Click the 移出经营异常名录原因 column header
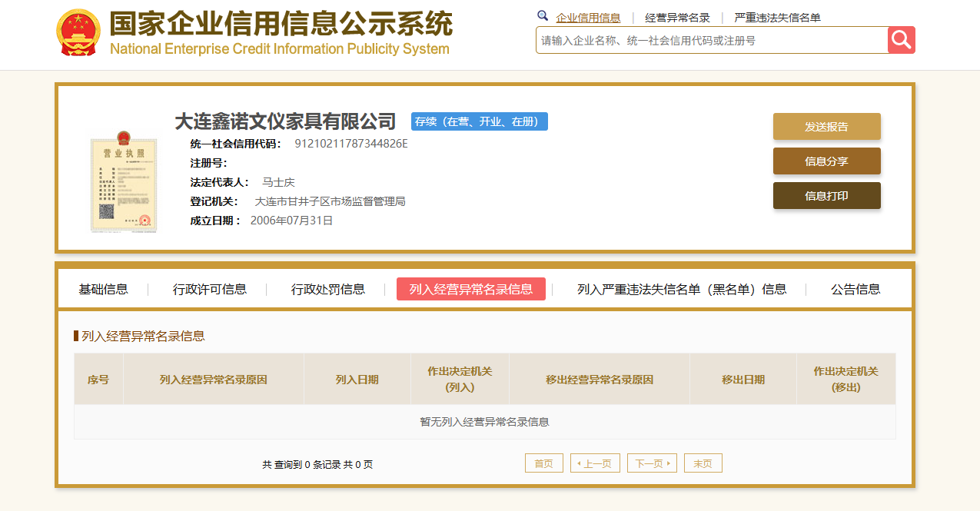The height and width of the screenshot is (511, 980). [x=600, y=379]
